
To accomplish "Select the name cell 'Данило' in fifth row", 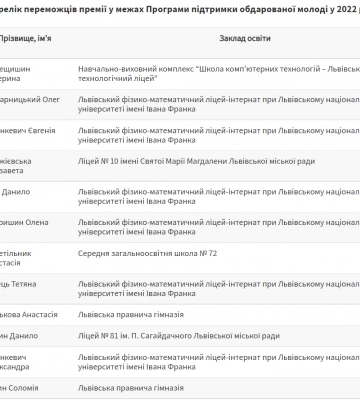I will click(15, 192).
